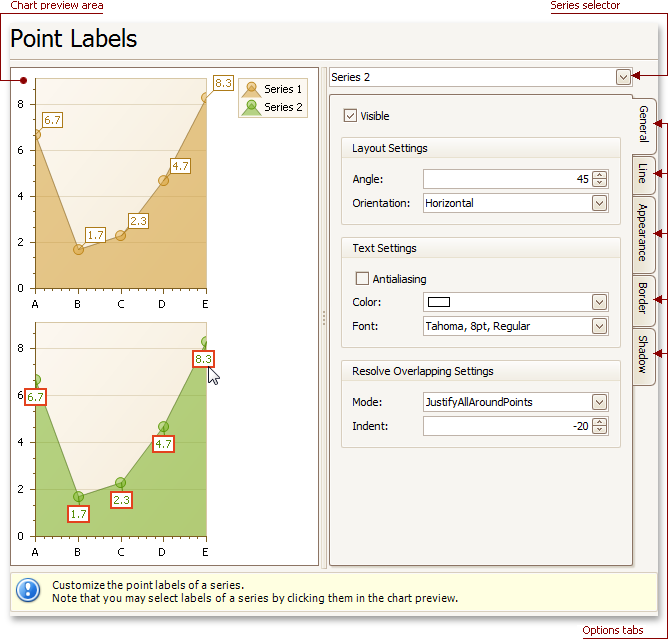Open the Series 2 selector dropdown
Image resolution: width=668 pixels, height=639 pixels.
click(623, 78)
